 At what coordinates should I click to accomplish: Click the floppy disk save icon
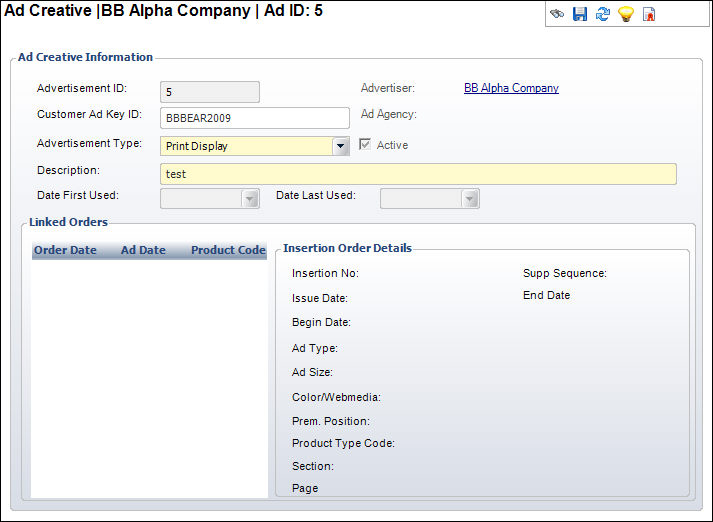coord(580,15)
